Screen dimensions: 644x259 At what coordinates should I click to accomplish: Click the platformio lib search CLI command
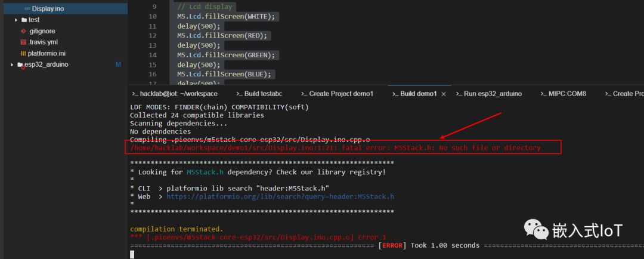click(248, 189)
